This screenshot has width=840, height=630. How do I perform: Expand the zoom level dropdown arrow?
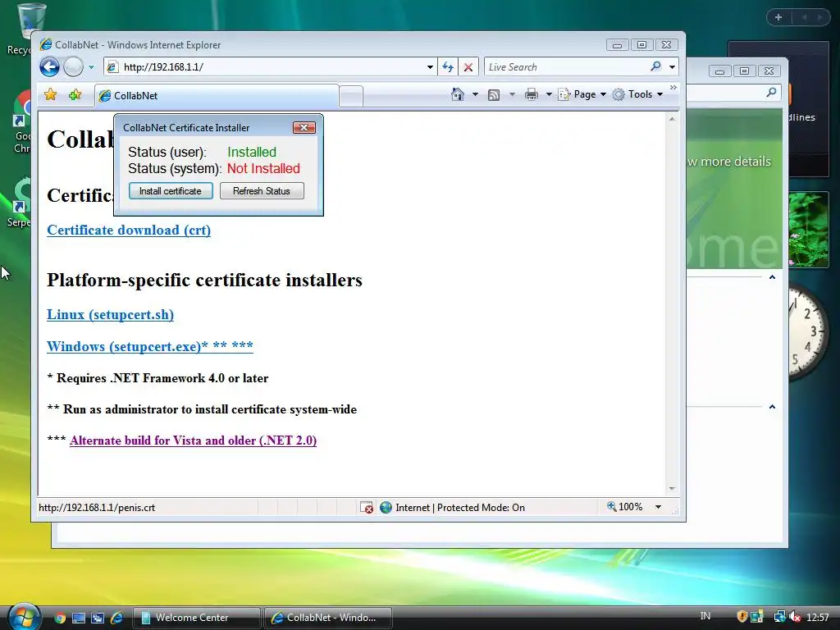click(x=658, y=507)
